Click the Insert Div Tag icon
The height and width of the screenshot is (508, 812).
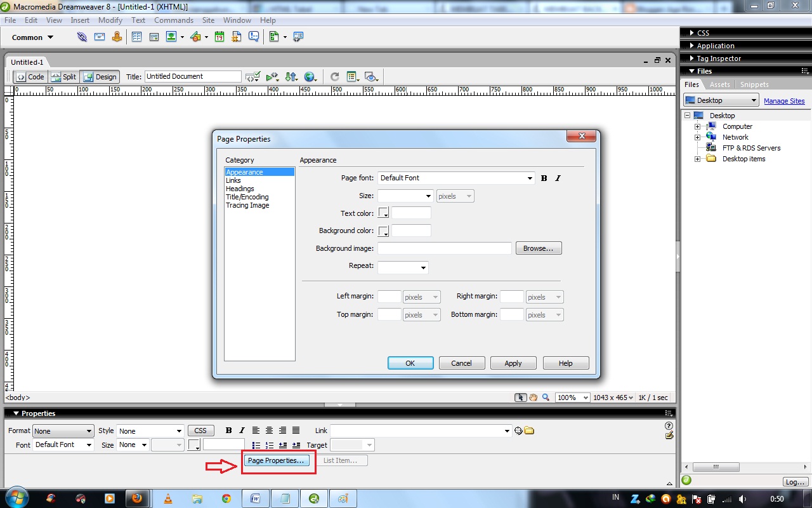click(154, 37)
